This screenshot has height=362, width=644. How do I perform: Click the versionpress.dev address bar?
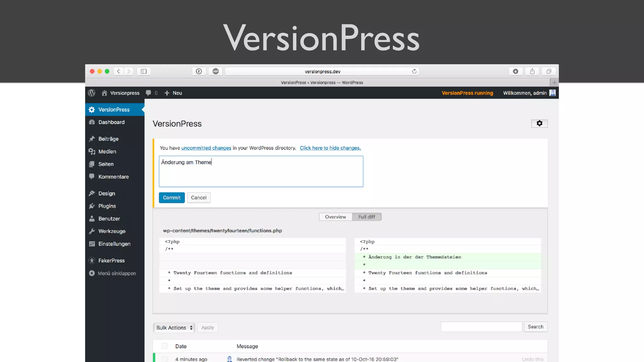tap(322, 71)
